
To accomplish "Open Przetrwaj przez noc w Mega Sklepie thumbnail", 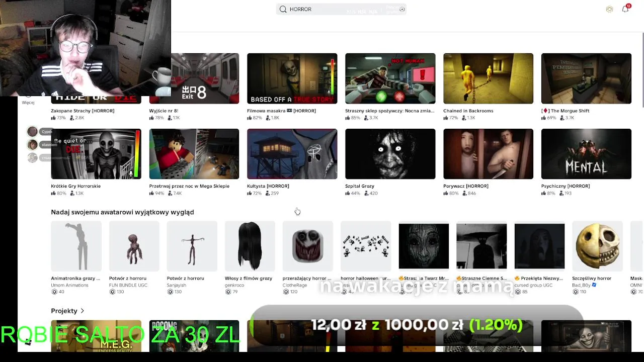I will point(194,154).
